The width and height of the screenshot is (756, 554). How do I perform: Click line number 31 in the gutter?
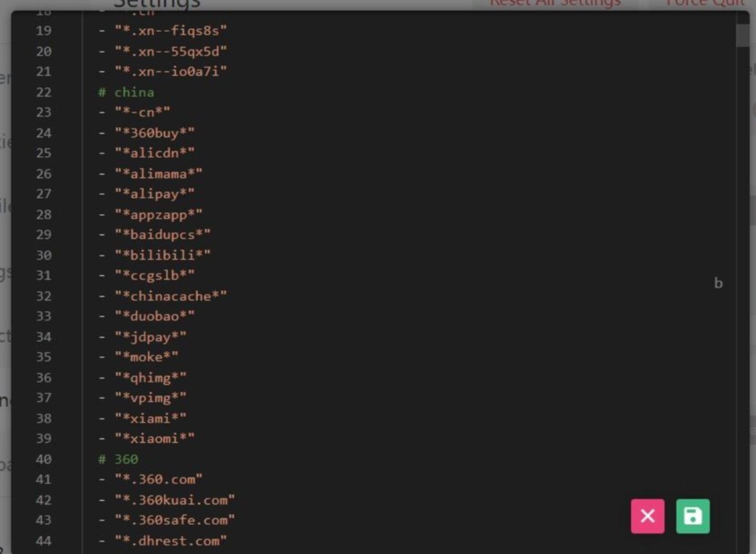tap(44, 275)
